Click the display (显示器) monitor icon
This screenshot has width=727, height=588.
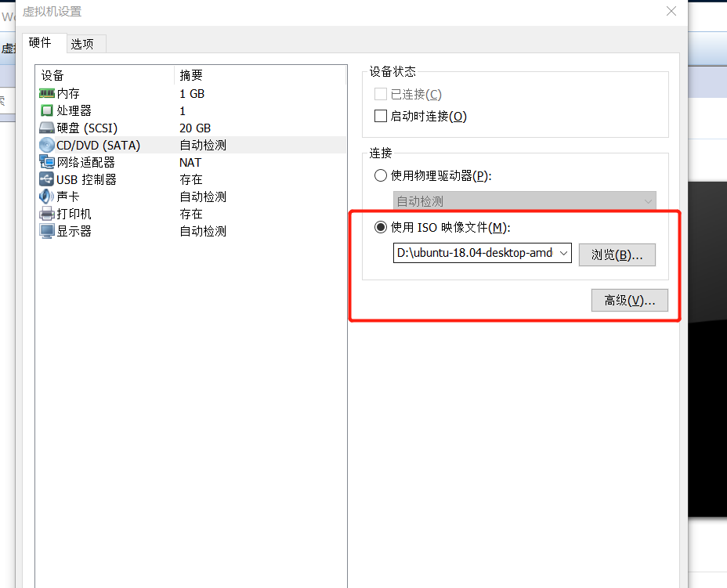pos(47,231)
